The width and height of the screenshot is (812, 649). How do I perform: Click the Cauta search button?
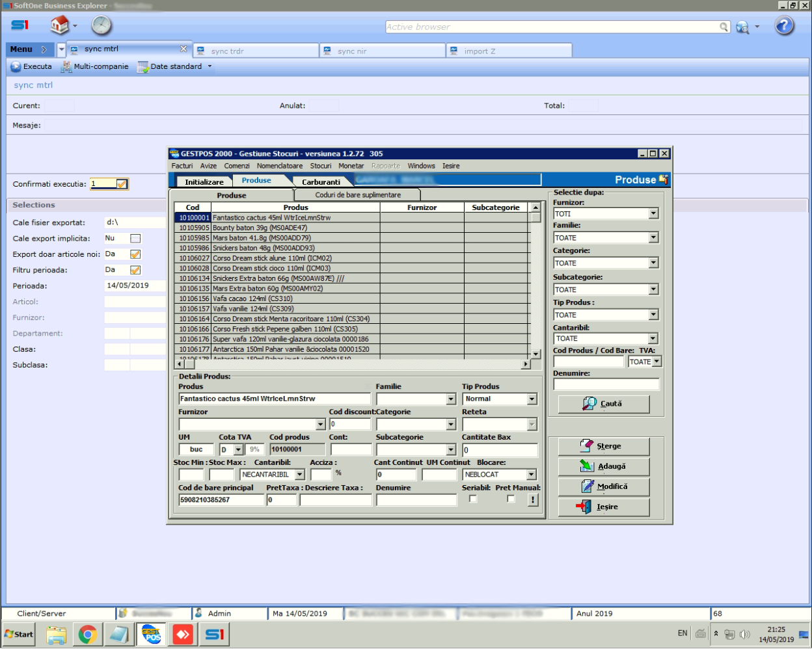point(604,404)
